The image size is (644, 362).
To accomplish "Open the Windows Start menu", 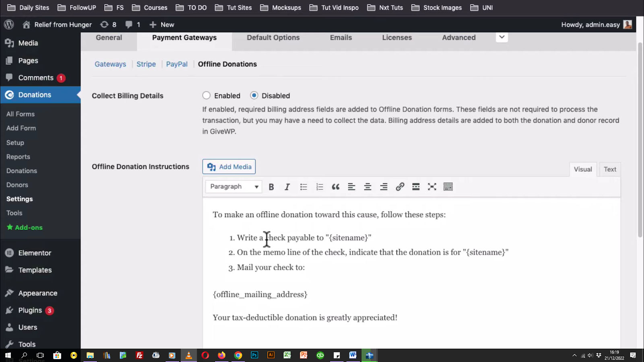I will [8, 355].
